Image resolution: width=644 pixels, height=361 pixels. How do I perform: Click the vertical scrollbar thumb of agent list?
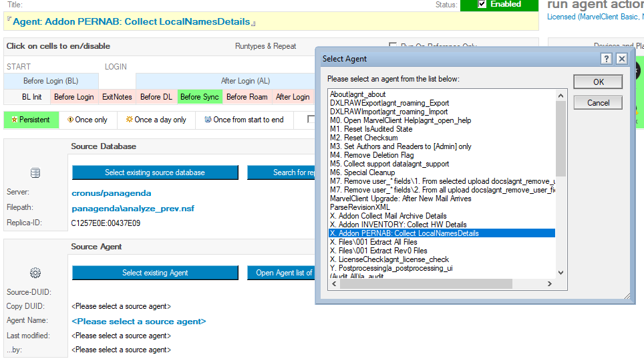coord(560,138)
